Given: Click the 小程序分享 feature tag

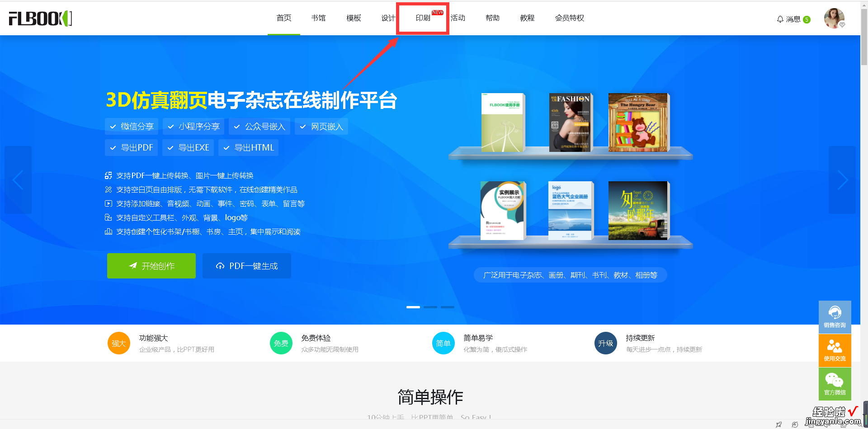Looking at the screenshot, I should pos(193,127).
